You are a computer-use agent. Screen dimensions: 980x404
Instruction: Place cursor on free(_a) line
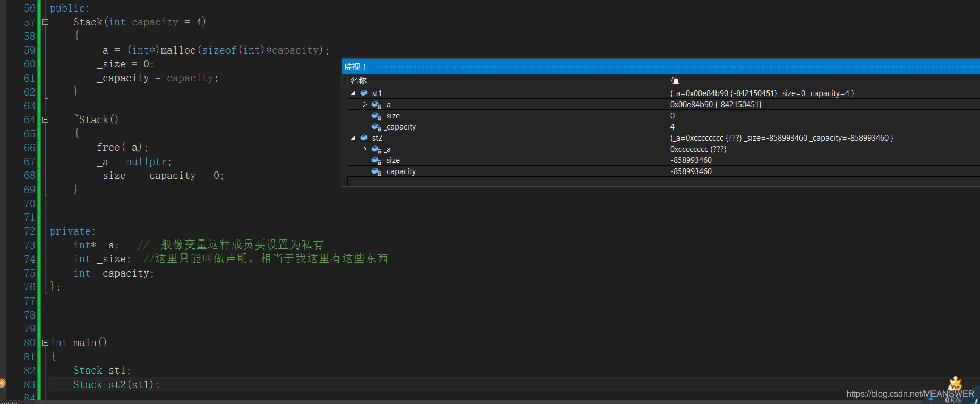122,148
